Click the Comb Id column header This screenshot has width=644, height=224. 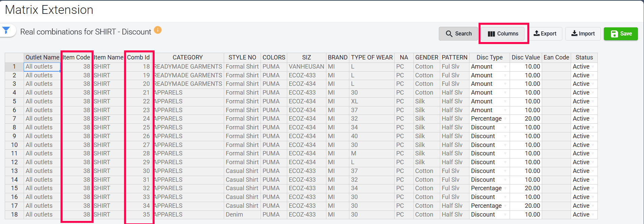pyautogui.click(x=138, y=57)
